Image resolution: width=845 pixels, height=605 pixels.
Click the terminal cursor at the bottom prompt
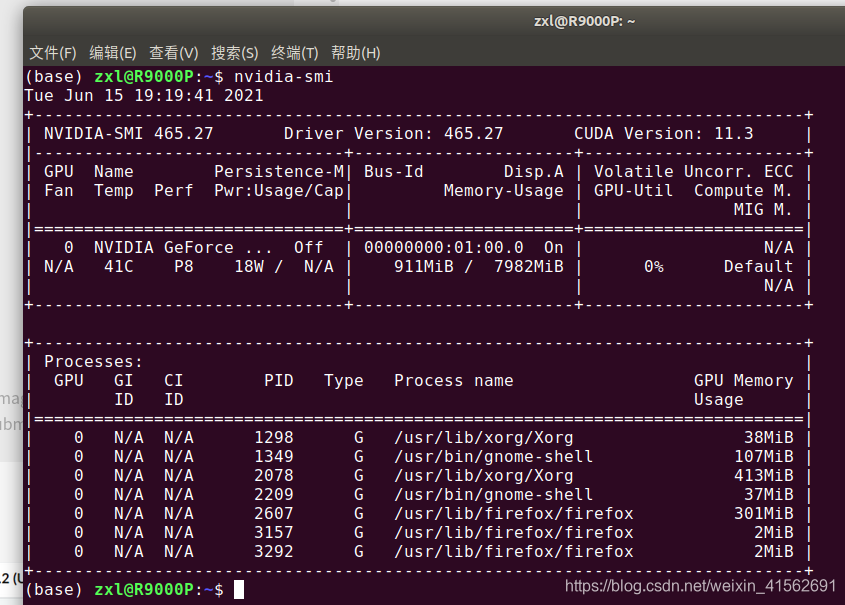pos(239,589)
